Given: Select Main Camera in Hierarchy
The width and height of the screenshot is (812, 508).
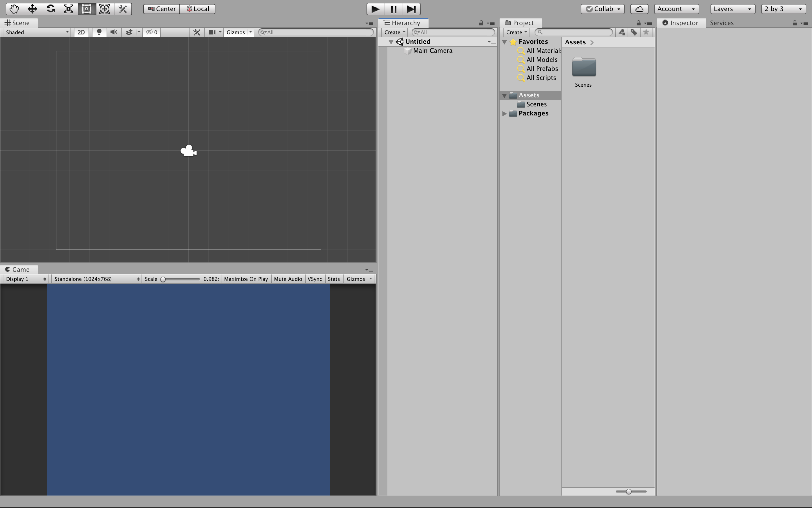Looking at the screenshot, I should coord(433,51).
